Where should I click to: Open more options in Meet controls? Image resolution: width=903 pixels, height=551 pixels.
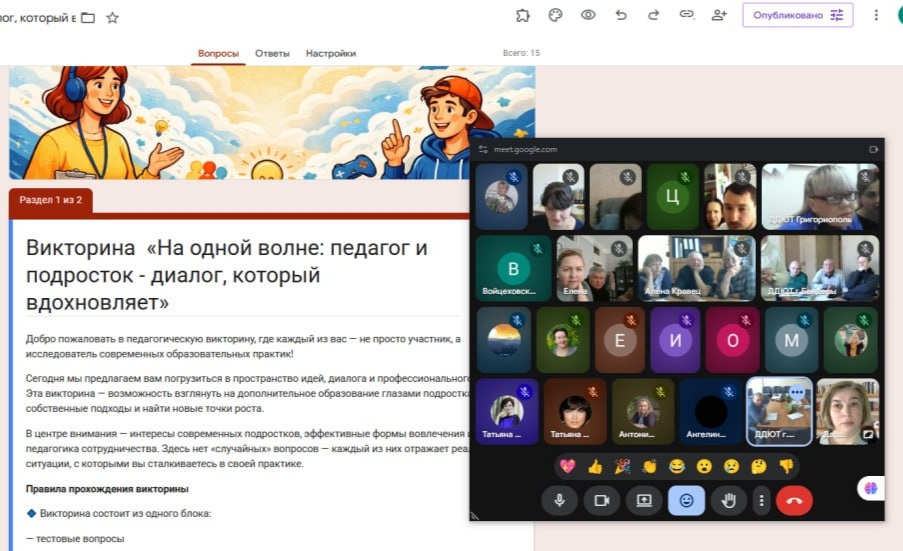(761, 499)
